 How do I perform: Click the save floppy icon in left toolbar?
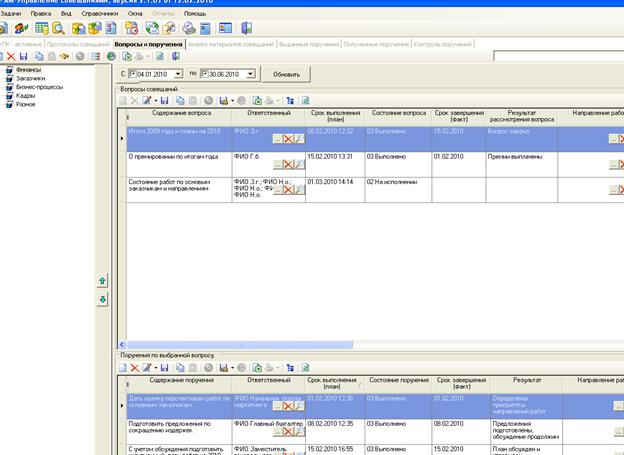(x=24, y=57)
